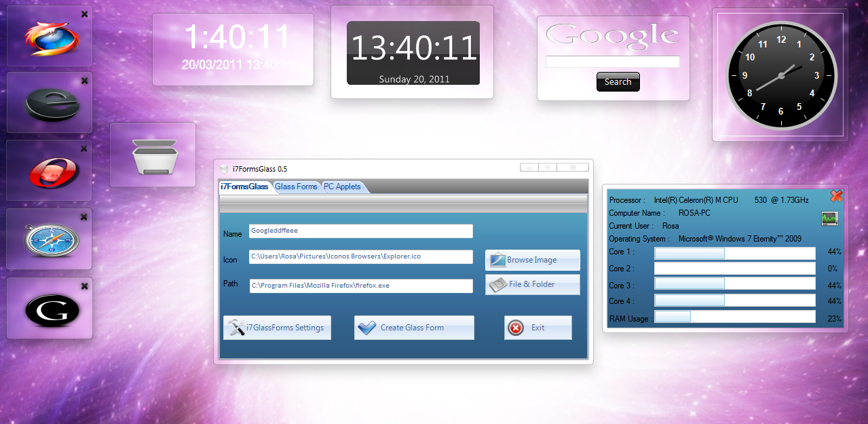Edit the Icon path field
This screenshot has width=868, height=424.
tap(360, 257)
